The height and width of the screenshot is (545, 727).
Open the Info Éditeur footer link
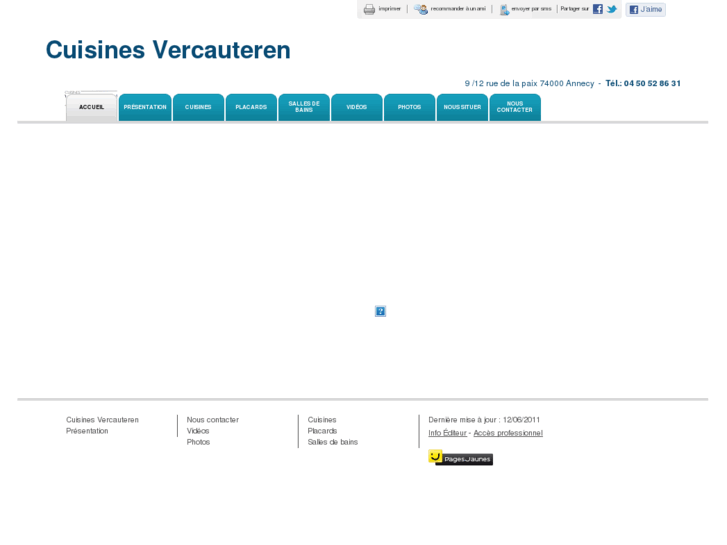[x=447, y=433]
